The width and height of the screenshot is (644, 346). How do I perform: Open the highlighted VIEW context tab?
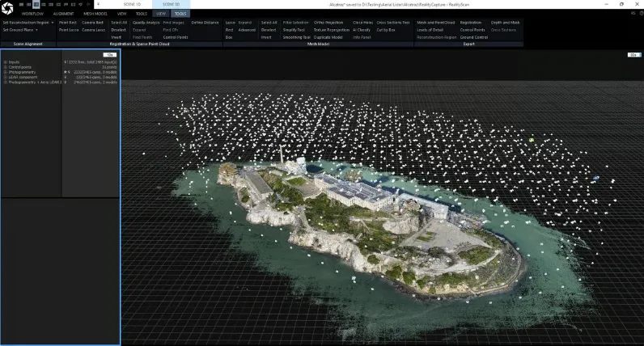coord(161,14)
